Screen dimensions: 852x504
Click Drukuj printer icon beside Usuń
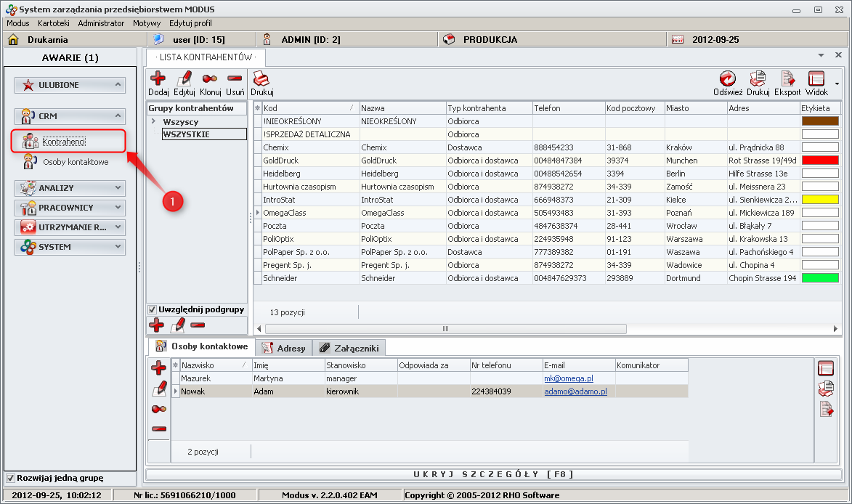pos(261,78)
